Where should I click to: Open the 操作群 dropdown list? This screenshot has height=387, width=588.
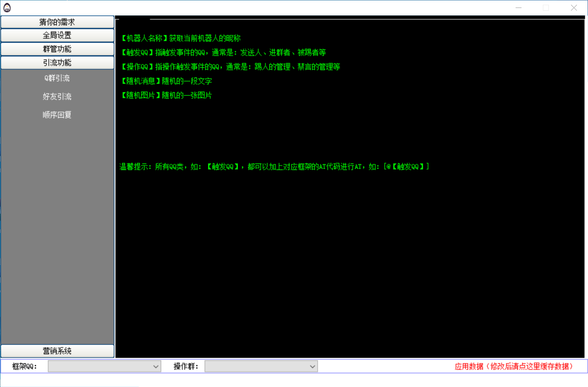point(261,366)
